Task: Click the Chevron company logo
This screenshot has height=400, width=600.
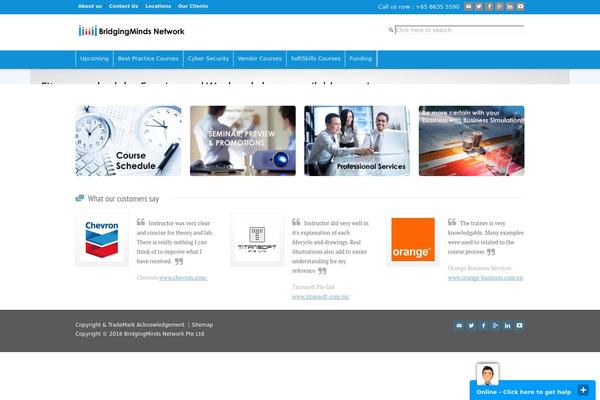Action: pyautogui.click(x=102, y=239)
